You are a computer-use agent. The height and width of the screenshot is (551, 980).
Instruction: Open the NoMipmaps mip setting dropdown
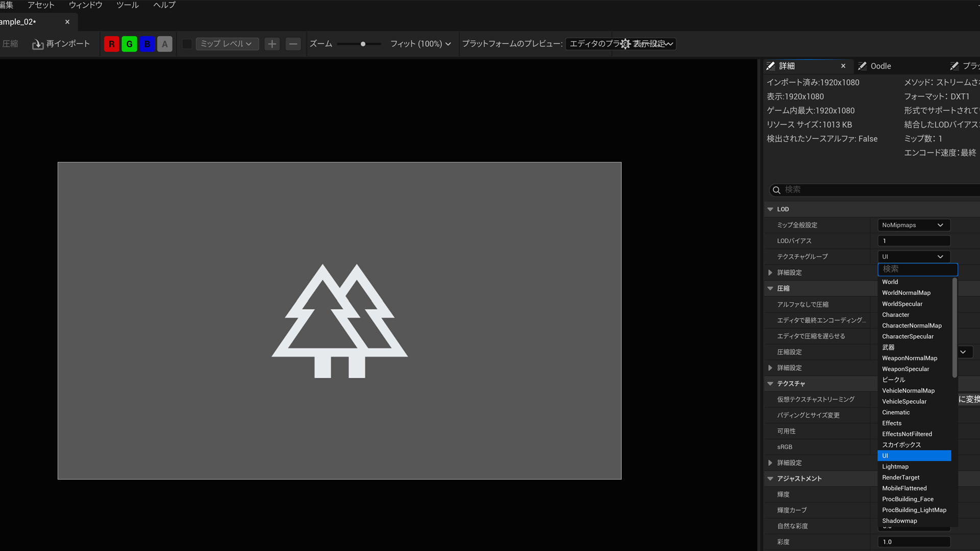pos(913,226)
